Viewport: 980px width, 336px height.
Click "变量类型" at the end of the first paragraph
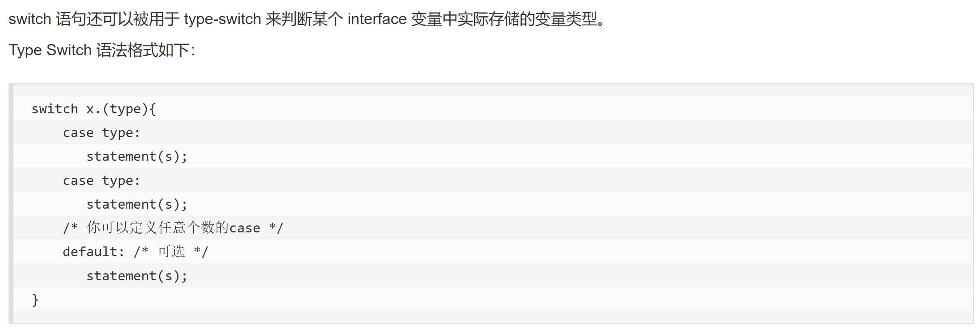(x=566, y=19)
